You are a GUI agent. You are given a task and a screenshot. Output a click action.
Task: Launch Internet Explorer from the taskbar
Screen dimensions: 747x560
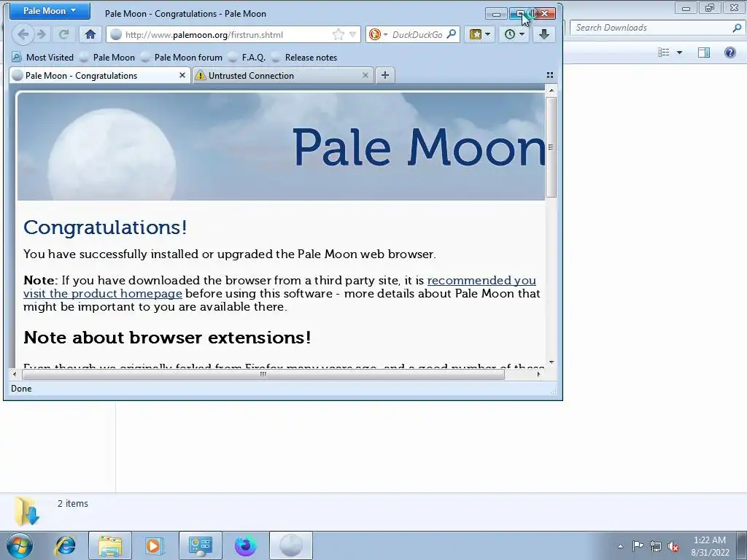pos(65,545)
